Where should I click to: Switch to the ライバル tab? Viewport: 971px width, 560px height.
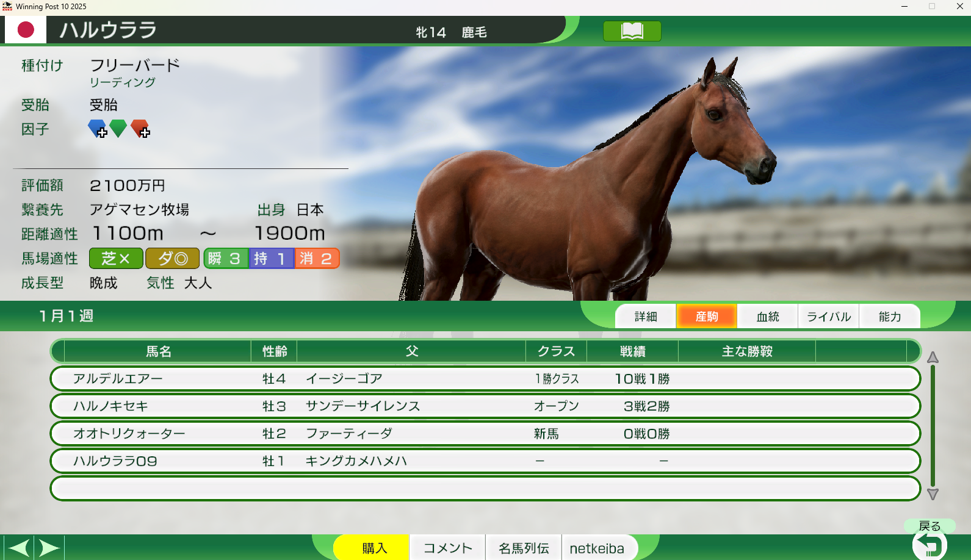829,317
